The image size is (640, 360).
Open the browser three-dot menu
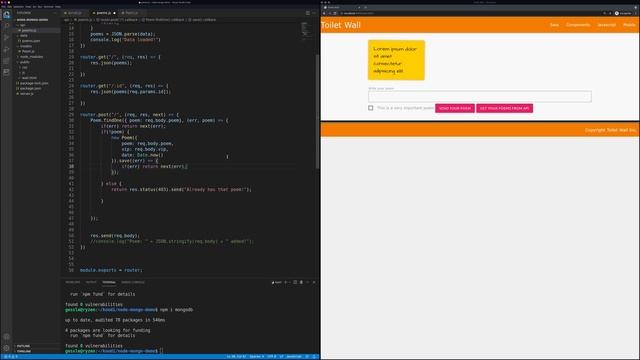click(636, 13)
